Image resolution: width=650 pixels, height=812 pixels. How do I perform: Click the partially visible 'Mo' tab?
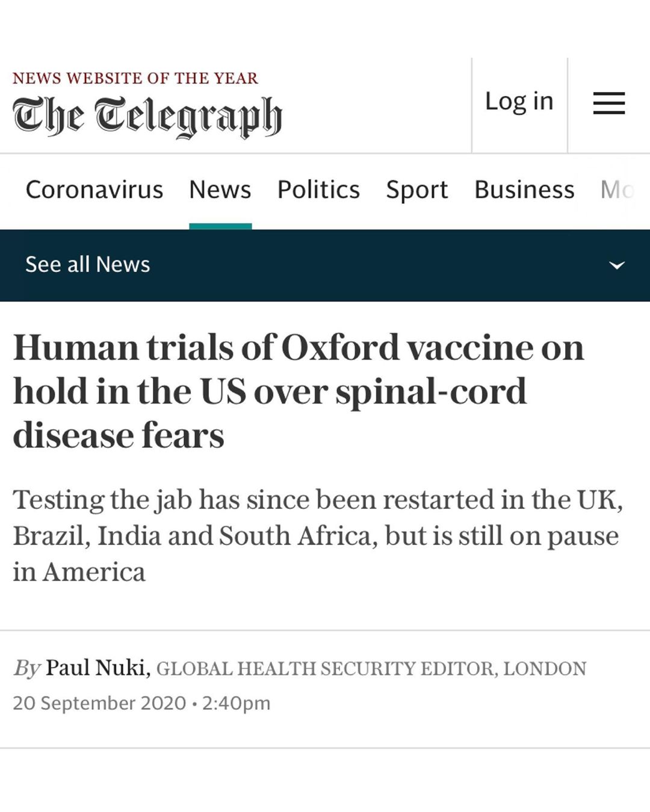pos(617,190)
